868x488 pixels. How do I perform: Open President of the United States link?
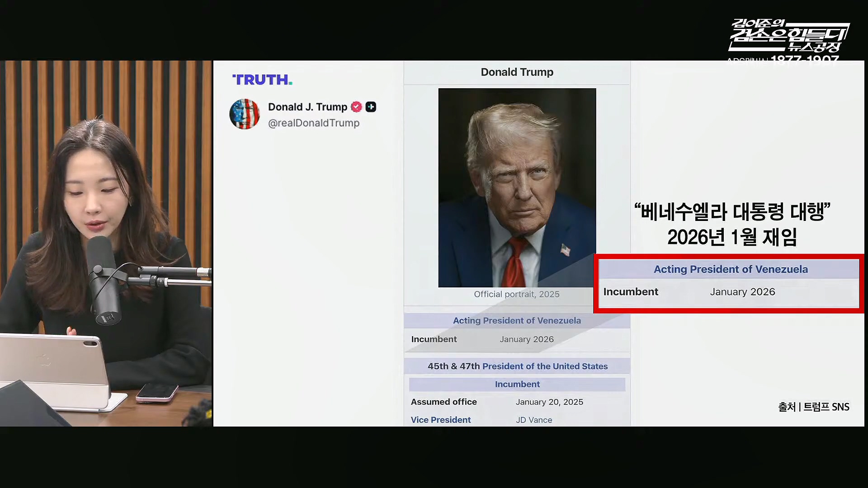point(545,366)
